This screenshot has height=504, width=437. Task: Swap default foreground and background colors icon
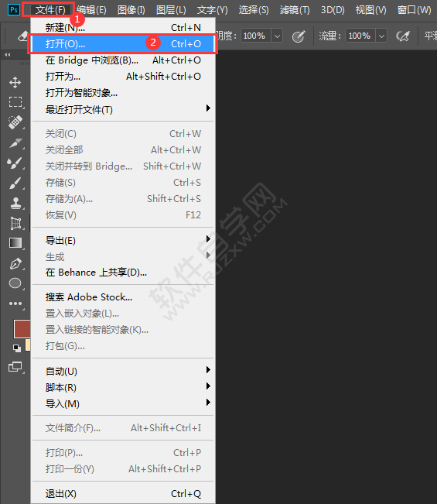pyautogui.click(x=16, y=348)
